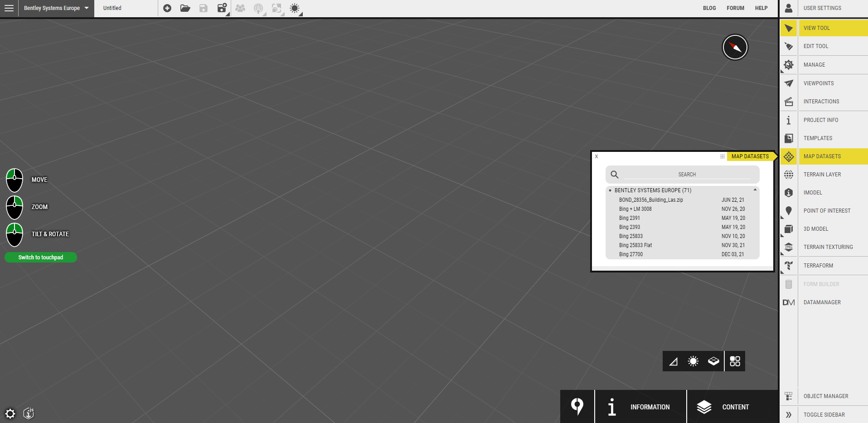Click the scroll-up arrow in the datasets list
The image size is (868, 423).
point(755,190)
